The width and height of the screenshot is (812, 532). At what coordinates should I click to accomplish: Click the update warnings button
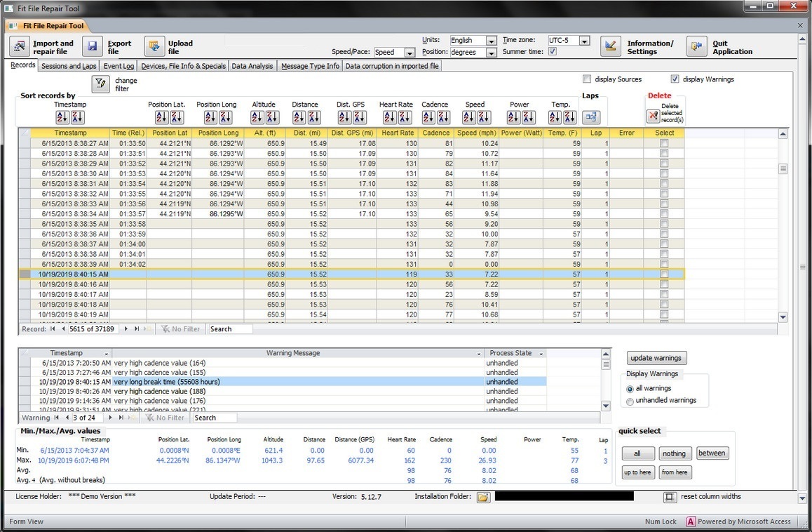(x=656, y=358)
